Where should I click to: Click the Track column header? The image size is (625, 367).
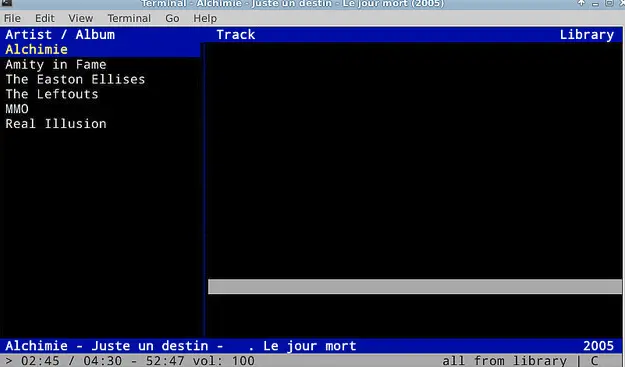[236, 35]
